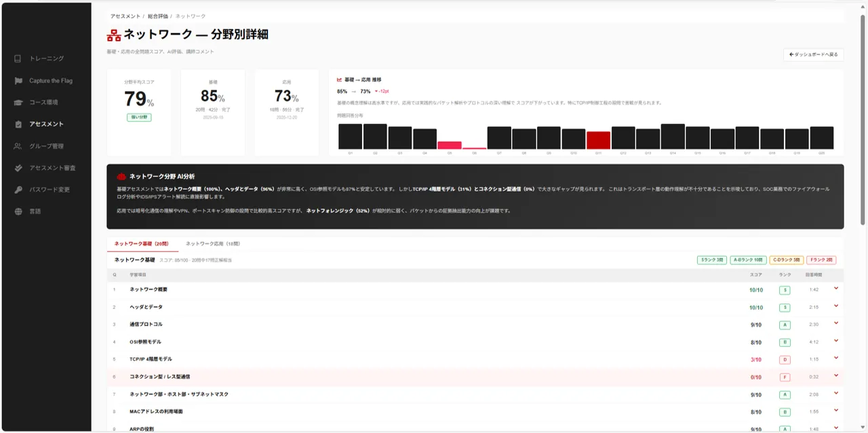Click the Capture the Flag flag icon
This screenshot has width=868, height=433.
click(x=18, y=81)
